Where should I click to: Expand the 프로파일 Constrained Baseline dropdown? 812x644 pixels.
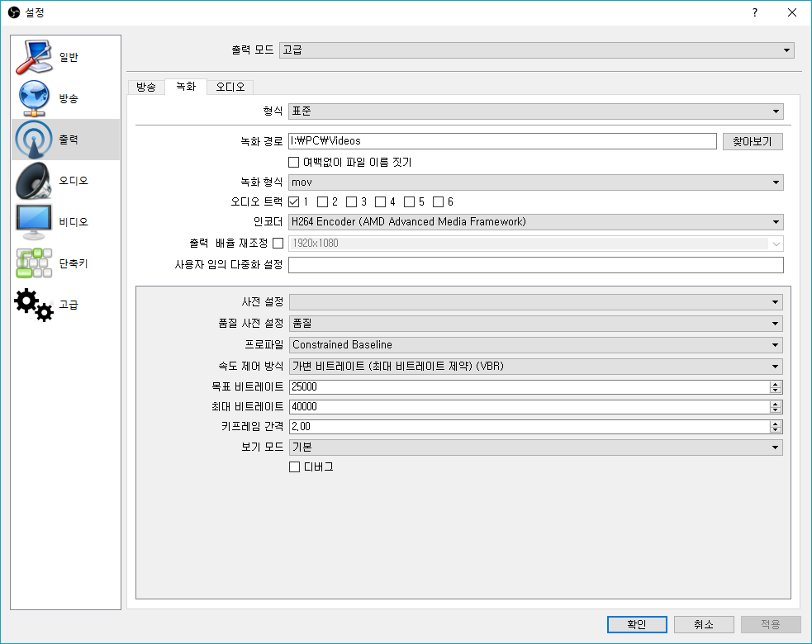click(535, 344)
